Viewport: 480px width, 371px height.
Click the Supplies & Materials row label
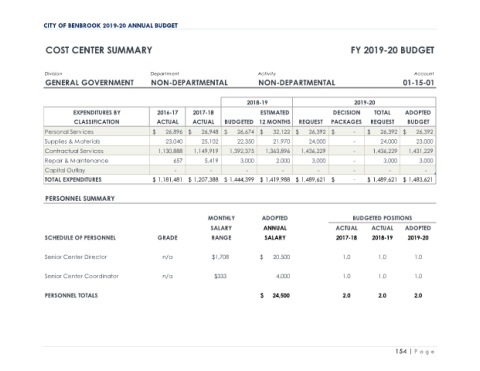(x=72, y=142)
